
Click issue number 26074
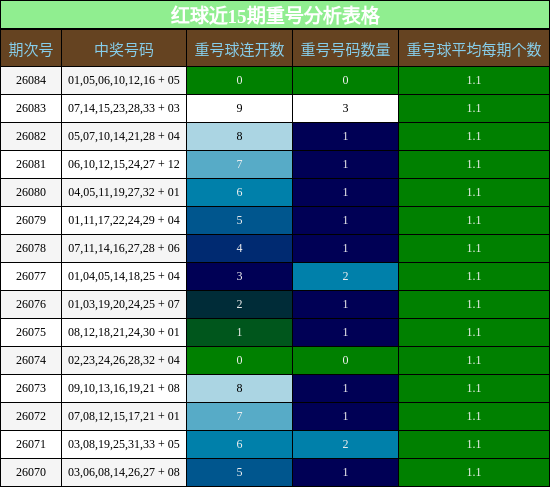[31, 360]
